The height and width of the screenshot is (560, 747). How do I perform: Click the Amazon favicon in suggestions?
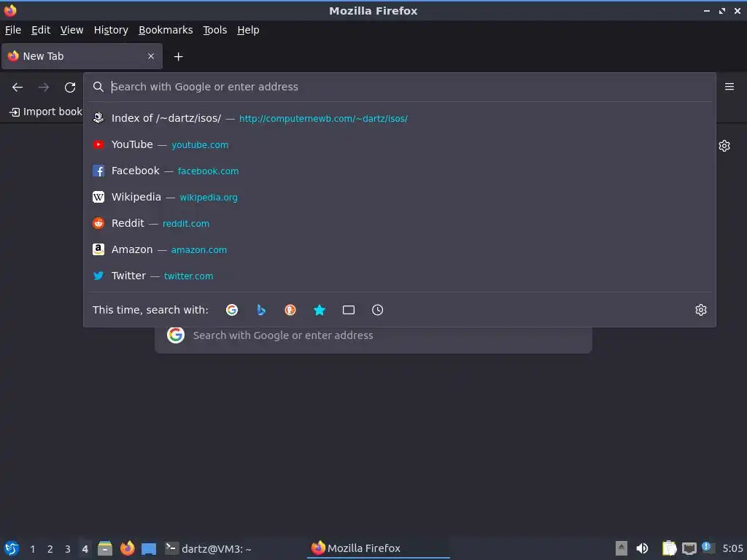(98, 249)
